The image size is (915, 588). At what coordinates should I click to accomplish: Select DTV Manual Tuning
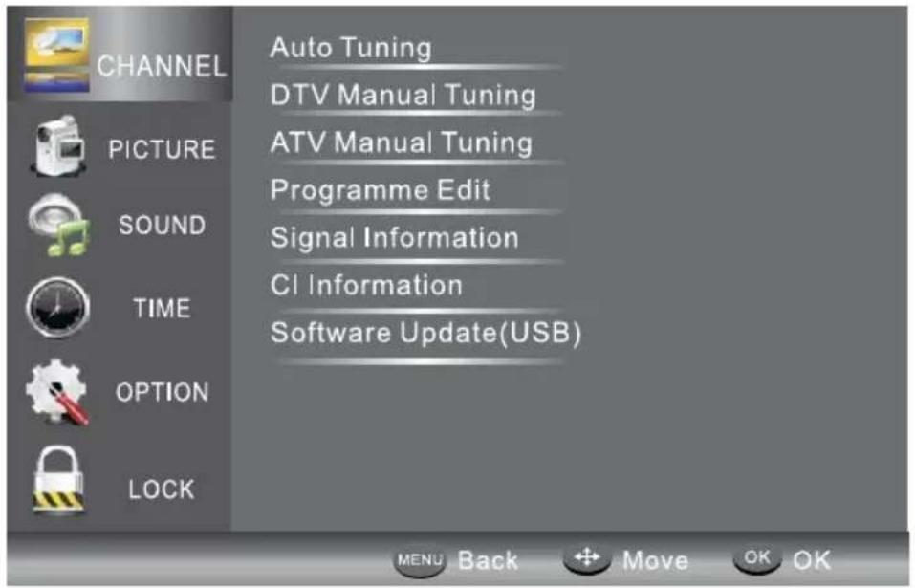coord(403,95)
